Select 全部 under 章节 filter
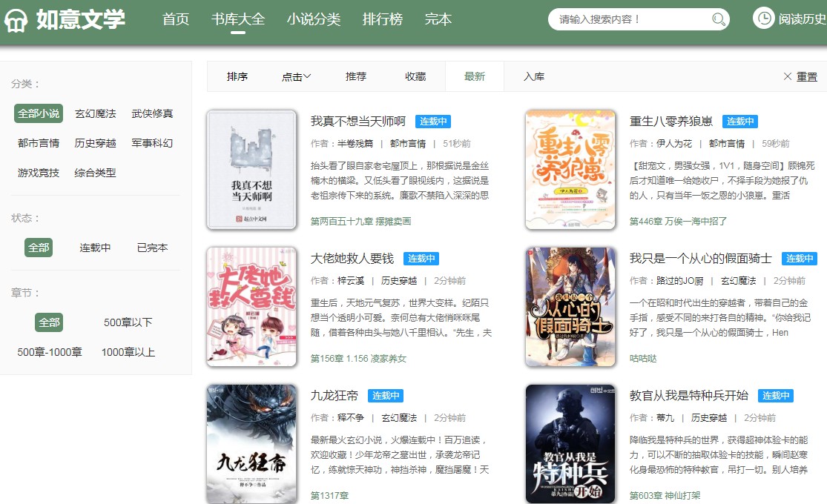The width and height of the screenshot is (827, 504). click(x=49, y=322)
